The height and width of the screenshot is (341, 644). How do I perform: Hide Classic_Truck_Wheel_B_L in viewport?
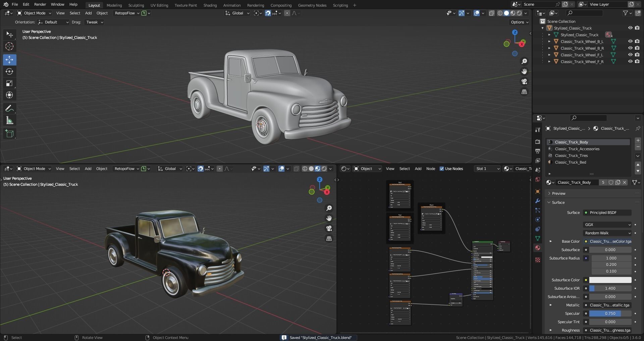tap(630, 41)
